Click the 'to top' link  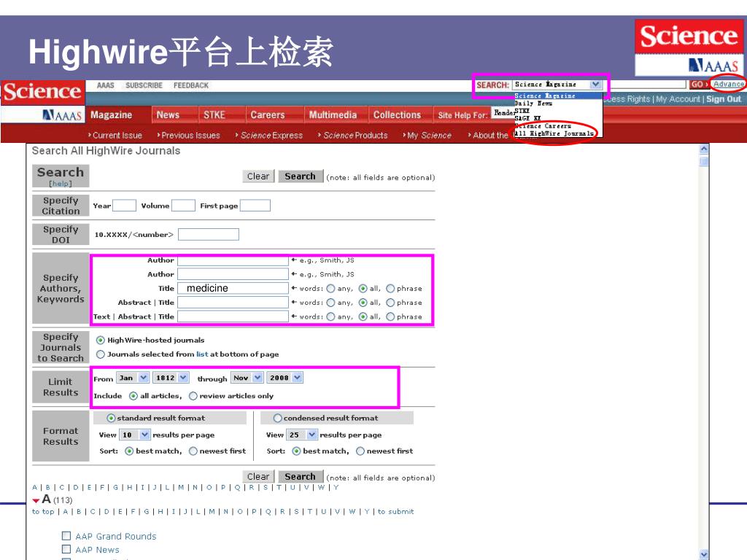[x=43, y=511]
